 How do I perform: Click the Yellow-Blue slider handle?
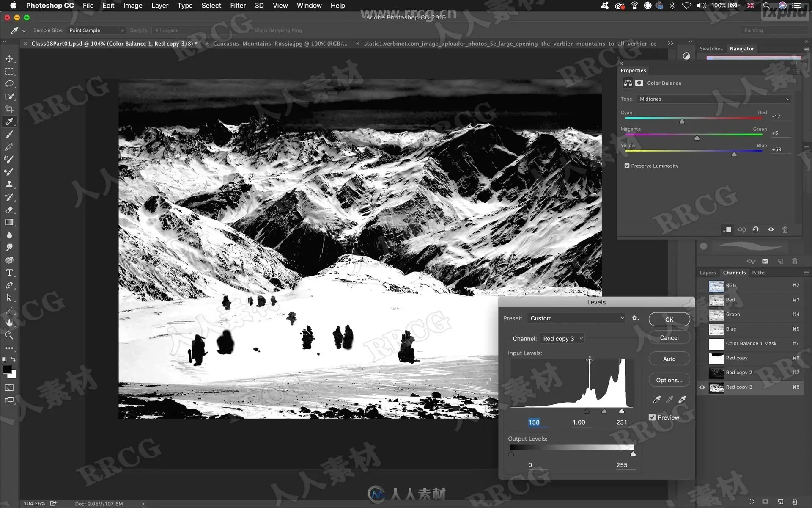[x=734, y=154]
